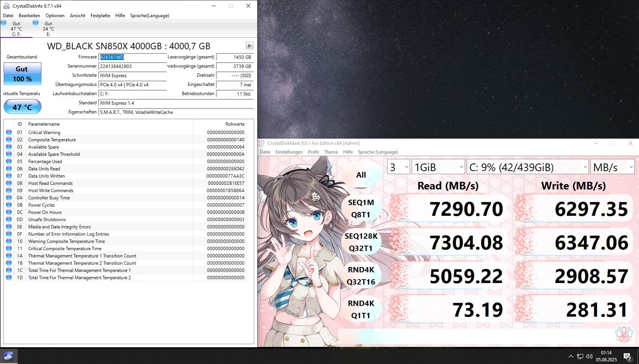This screenshot has width=639, height=364.
Task: Open the Bearbeiten menu
Action: coord(29,16)
